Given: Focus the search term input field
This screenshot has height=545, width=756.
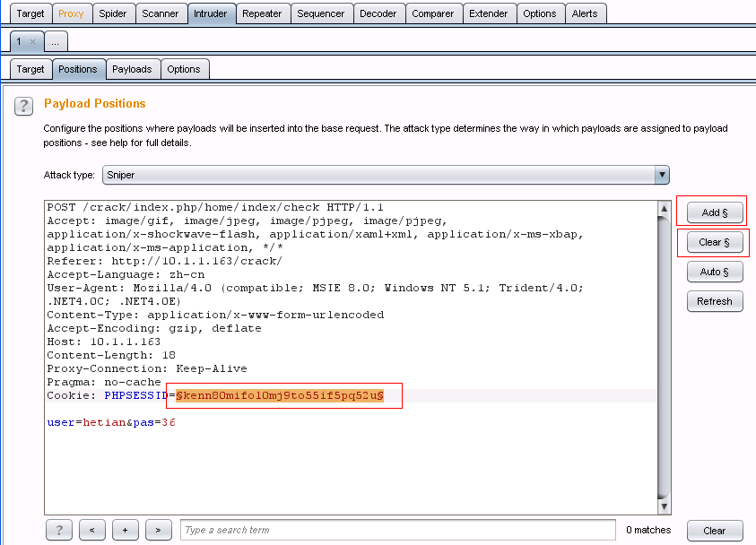Looking at the screenshot, I should (398, 530).
